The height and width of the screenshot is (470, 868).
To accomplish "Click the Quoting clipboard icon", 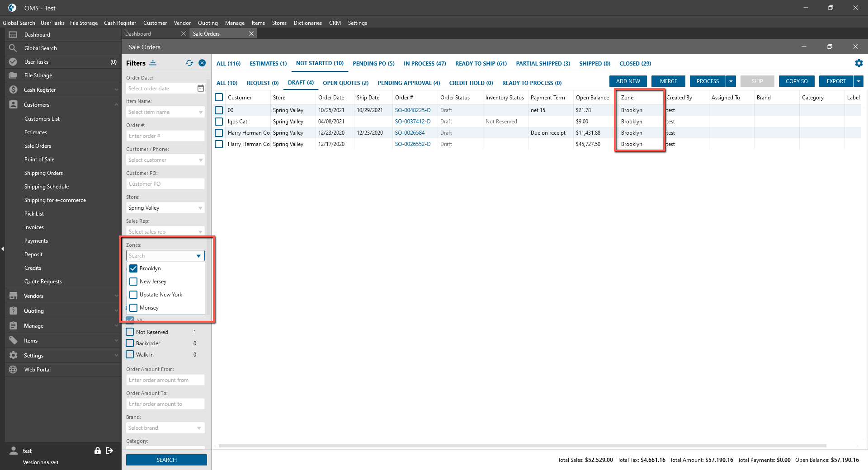I will pos(13,311).
